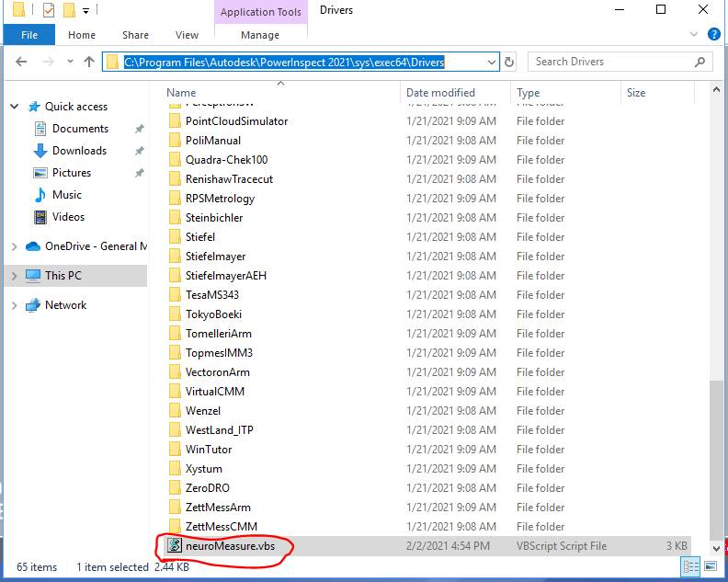Screen dimensions: 728x582
Task: Click the New folder quick access icon
Action: point(69,10)
